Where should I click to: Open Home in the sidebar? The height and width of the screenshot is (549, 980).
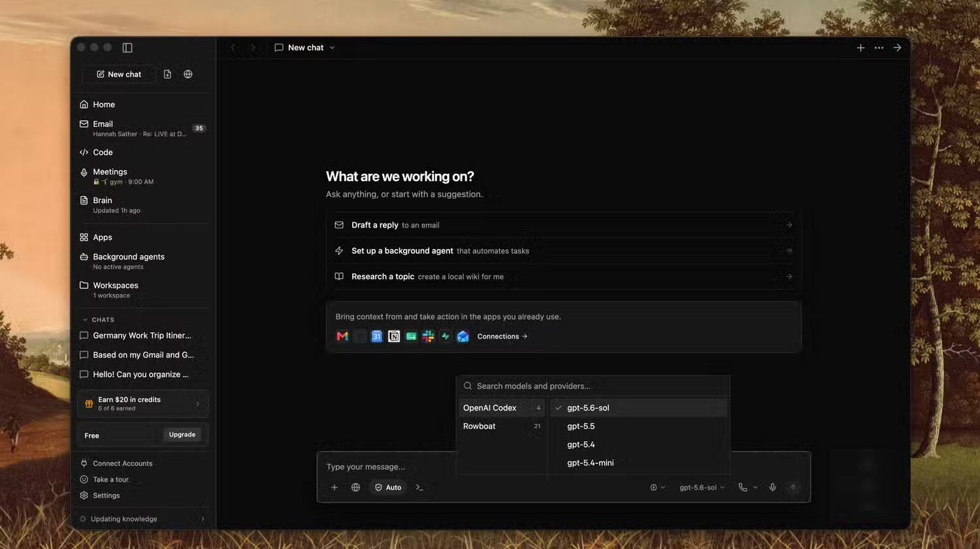pos(142,105)
